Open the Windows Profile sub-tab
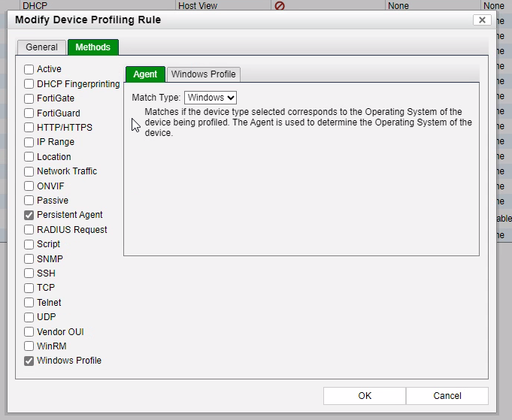Viewport: 512px width, 420px height. (204, 74)
